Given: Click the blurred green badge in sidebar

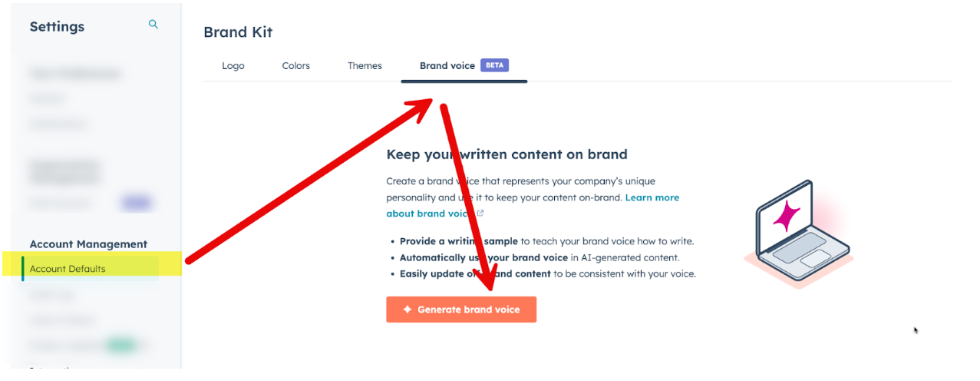Looking at the screenshot, I should (121, 345).
